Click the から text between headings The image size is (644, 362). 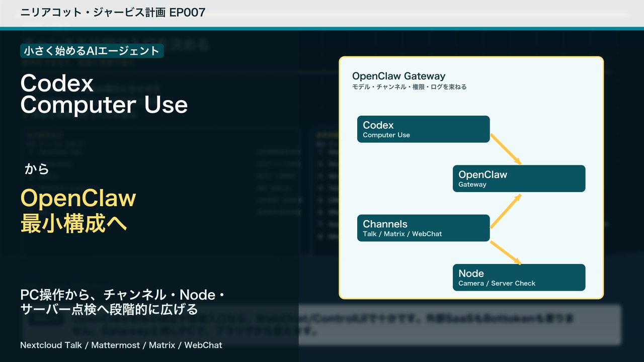[x=37, y=169]
